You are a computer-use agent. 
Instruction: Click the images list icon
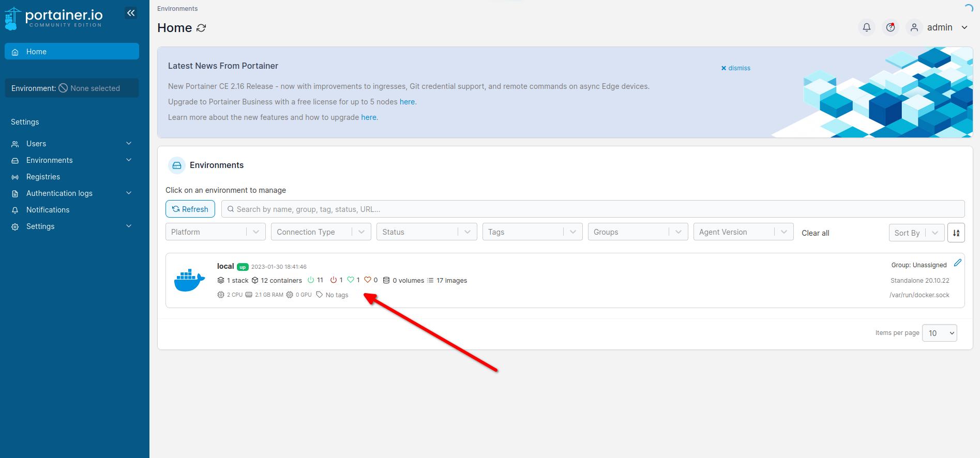[430, 280]
